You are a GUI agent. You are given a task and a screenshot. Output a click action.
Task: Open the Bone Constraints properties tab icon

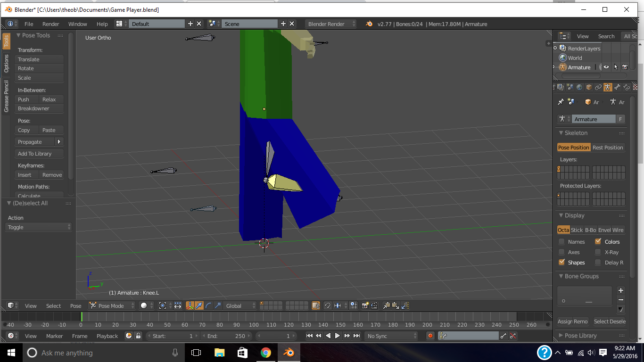[x=627, y=87]
